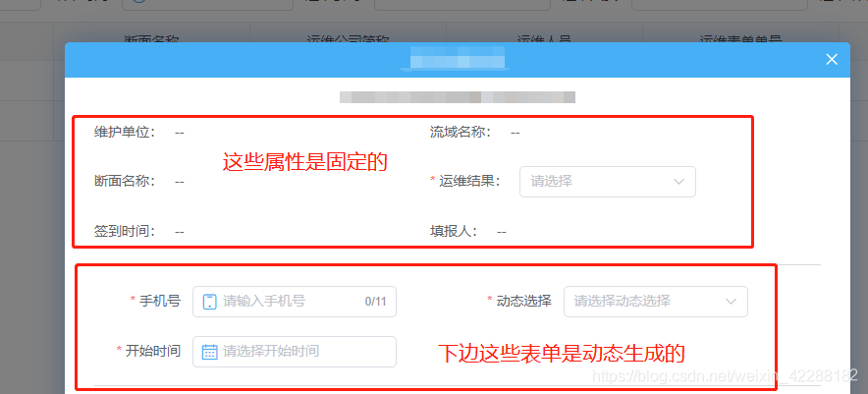Open the 开始时间 date picker field
This screenshot has width=868, height=394.
tap(295, 352)
